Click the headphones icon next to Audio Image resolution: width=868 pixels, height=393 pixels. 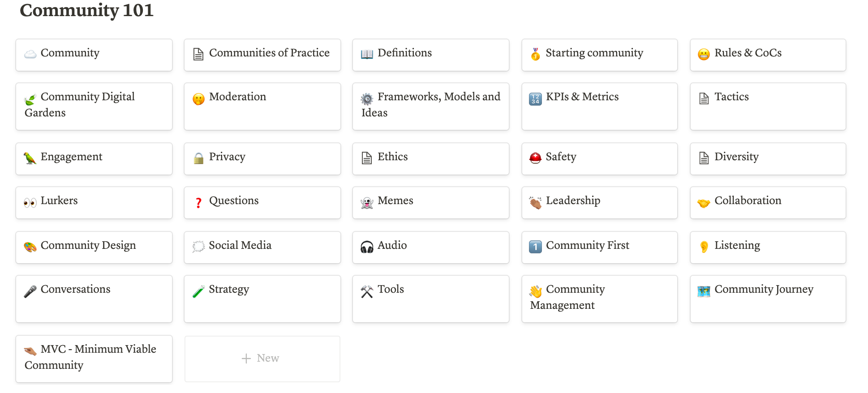pyautogui.click(x=367, y=247)
